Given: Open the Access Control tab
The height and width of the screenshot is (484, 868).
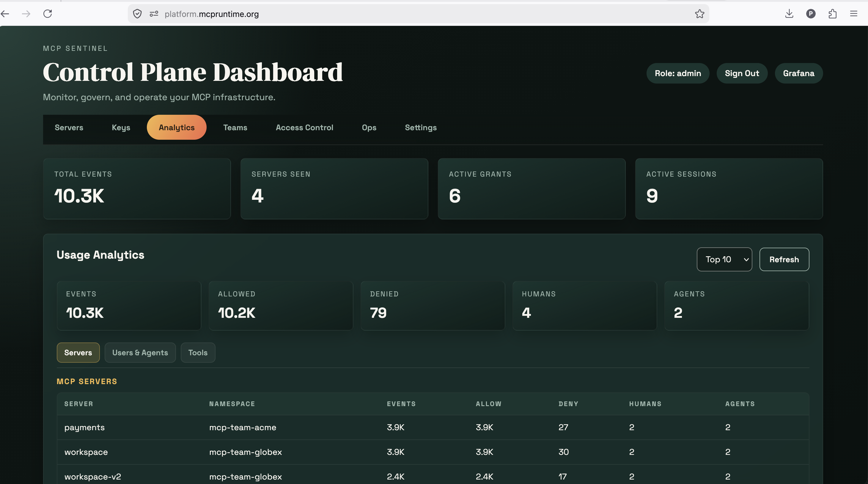Looking at the screenshot, I should pyautogui.click(x=305, y=128).
